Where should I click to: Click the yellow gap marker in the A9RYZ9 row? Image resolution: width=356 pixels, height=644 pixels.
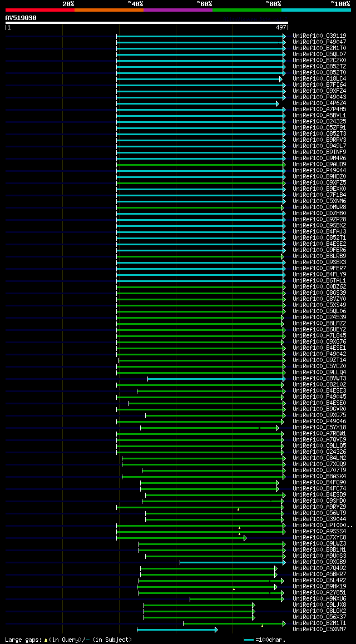[238, 509]
